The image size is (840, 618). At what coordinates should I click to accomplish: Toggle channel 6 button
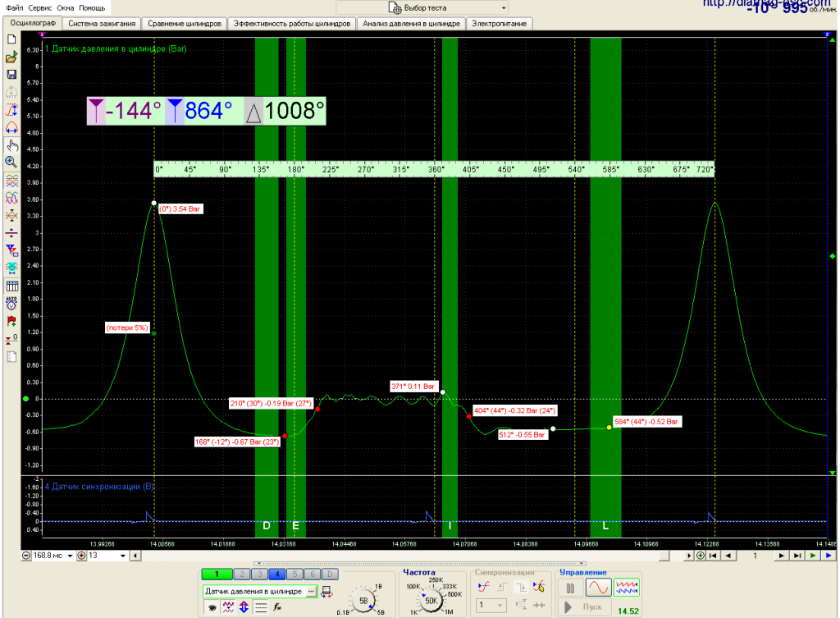[x=313, y=574]
